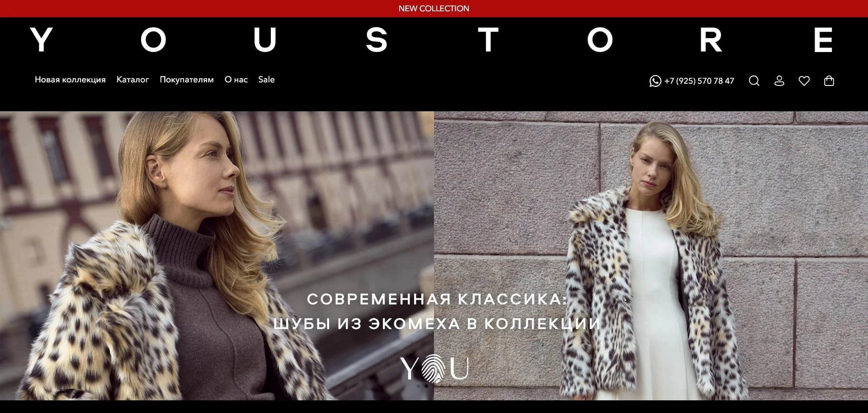Click the YOU fingerprint logo on the banner
The height and width of the screenshot is (413, 868).
click(434, 368)
